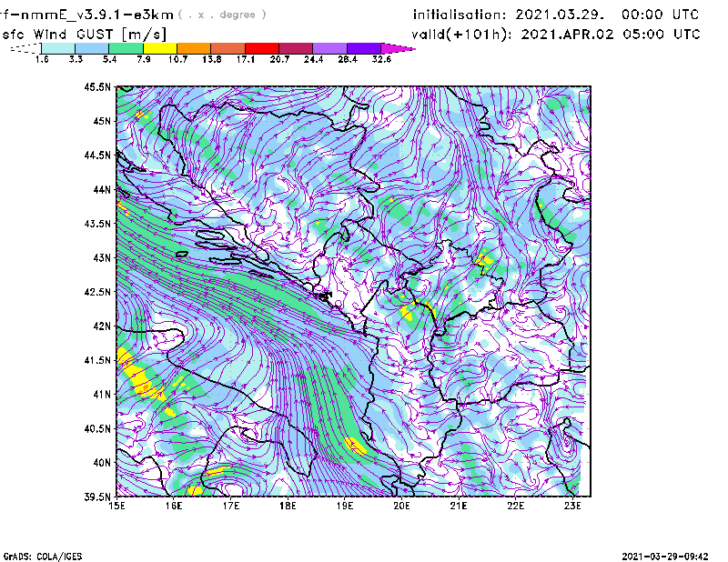Click the '21E' longitude label
The image size is (728, 562).
tap(459, 506)
